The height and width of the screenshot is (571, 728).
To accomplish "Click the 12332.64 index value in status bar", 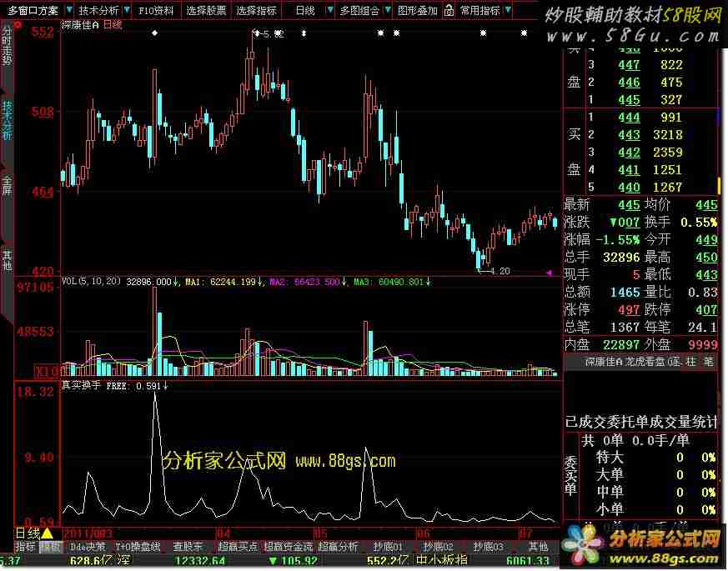I will coord(199,561).
